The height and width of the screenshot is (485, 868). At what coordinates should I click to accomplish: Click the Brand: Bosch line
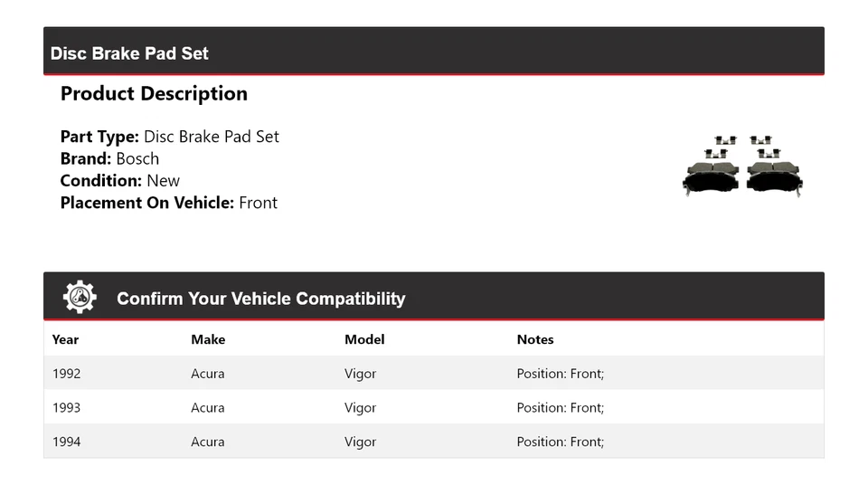pyautogui.click(x=109, y=158)
